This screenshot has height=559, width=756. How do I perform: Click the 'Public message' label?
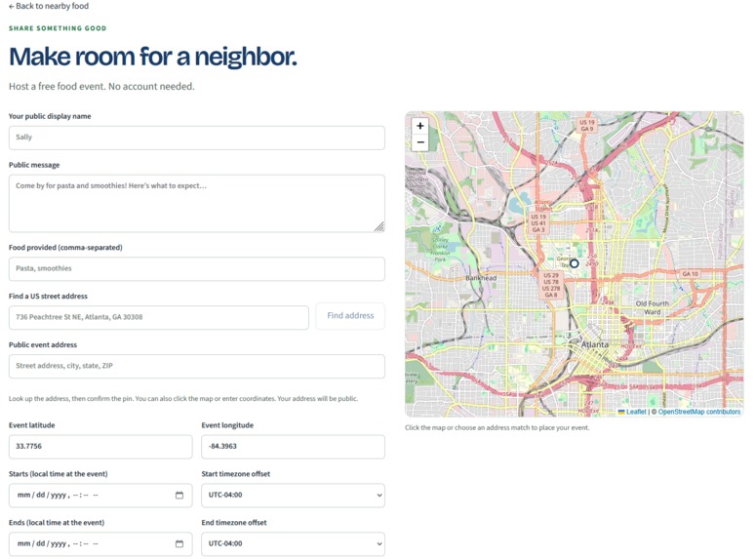34,165
